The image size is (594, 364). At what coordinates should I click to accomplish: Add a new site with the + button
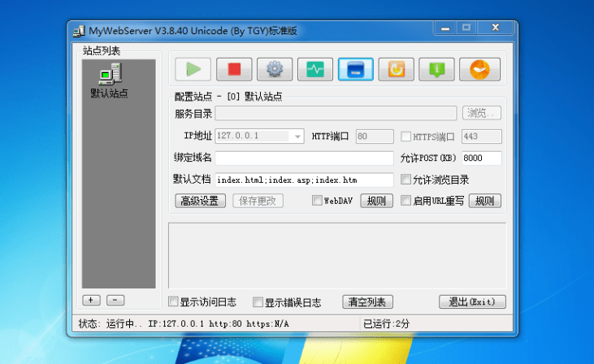91,301
